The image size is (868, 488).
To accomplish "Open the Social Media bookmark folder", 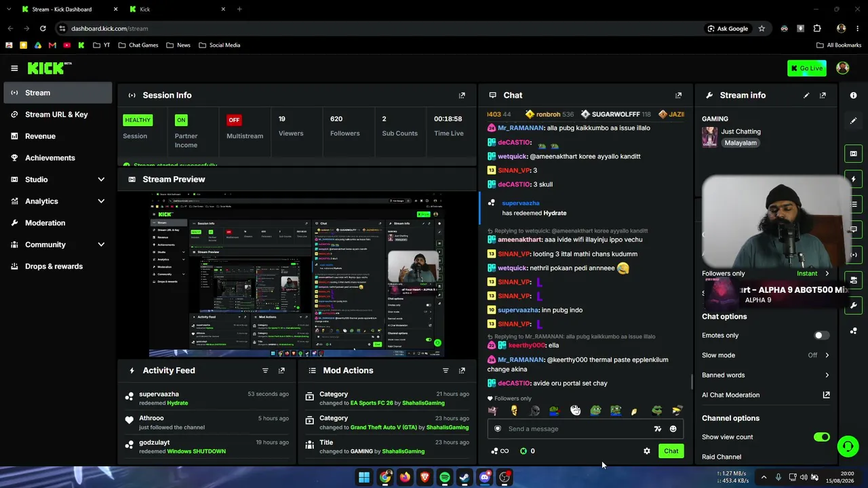I will click(220, 45).
